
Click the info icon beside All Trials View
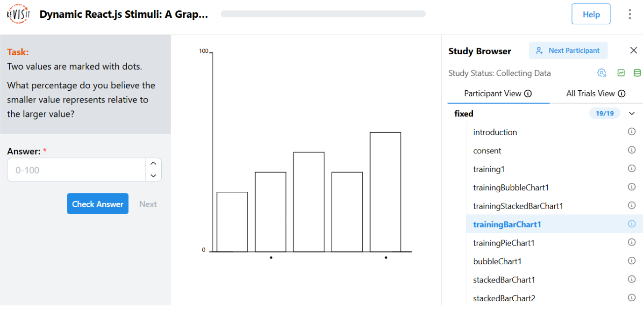pyautogui.click(x=622, y=93)
